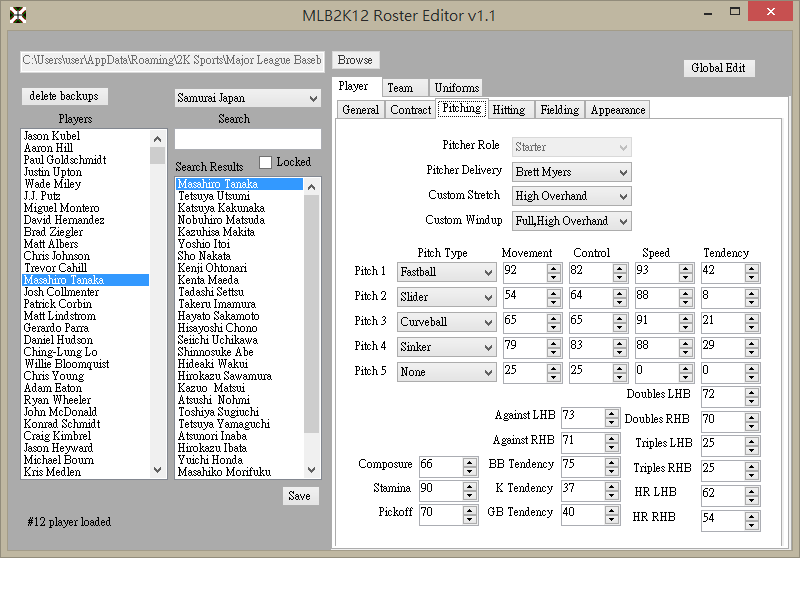Switch to the Uniforms tab

point(457,88)
